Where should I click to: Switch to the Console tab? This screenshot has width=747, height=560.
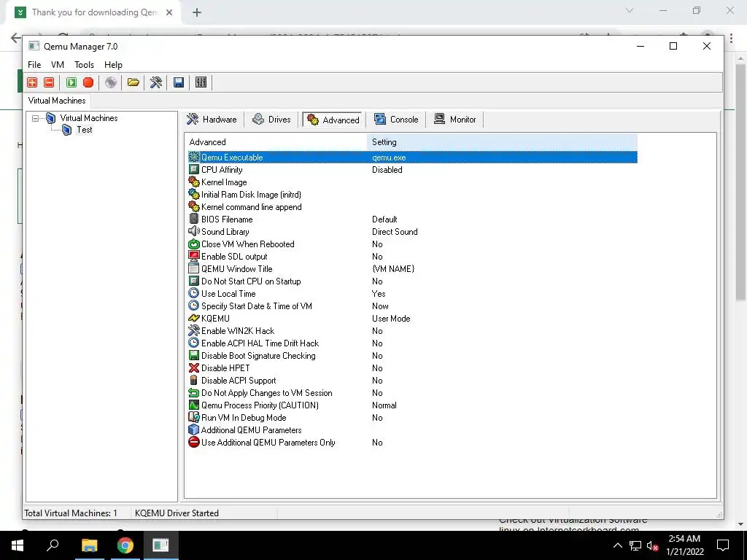coord(396,120)
